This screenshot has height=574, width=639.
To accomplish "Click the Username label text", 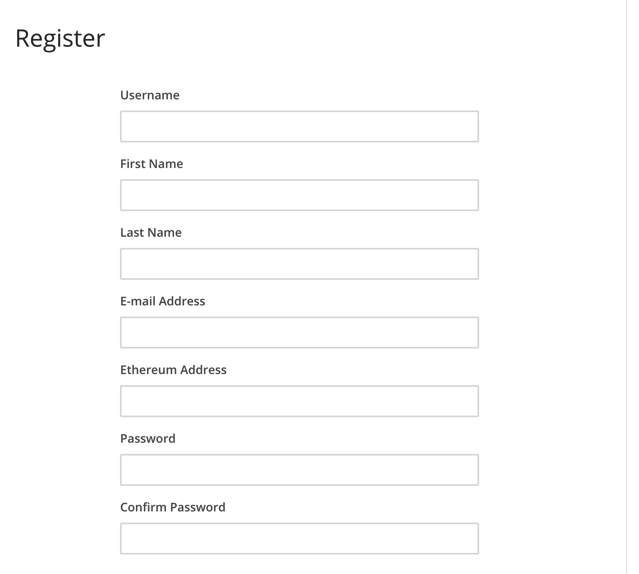I will tap(150, 95).
